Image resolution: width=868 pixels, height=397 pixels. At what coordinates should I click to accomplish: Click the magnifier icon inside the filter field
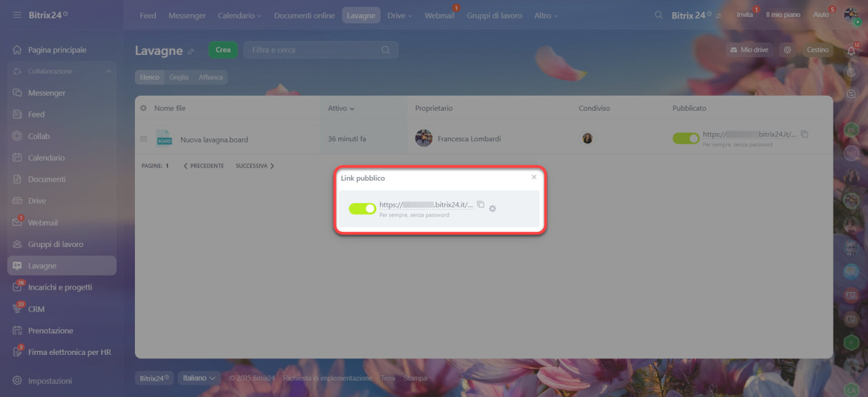click(x=386, y=50)
